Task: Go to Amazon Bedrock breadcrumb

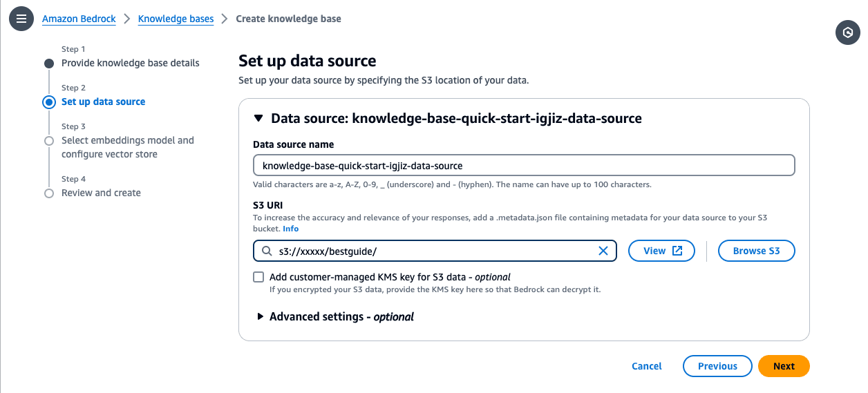Action: click(x=79, y=19)
